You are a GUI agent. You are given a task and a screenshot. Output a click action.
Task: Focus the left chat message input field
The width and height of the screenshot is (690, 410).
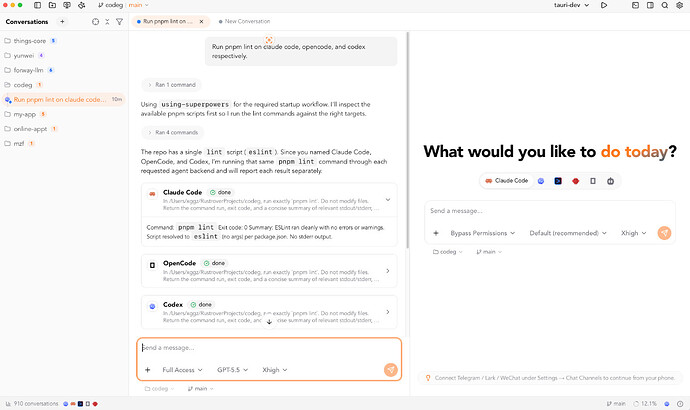click(269, 348)
